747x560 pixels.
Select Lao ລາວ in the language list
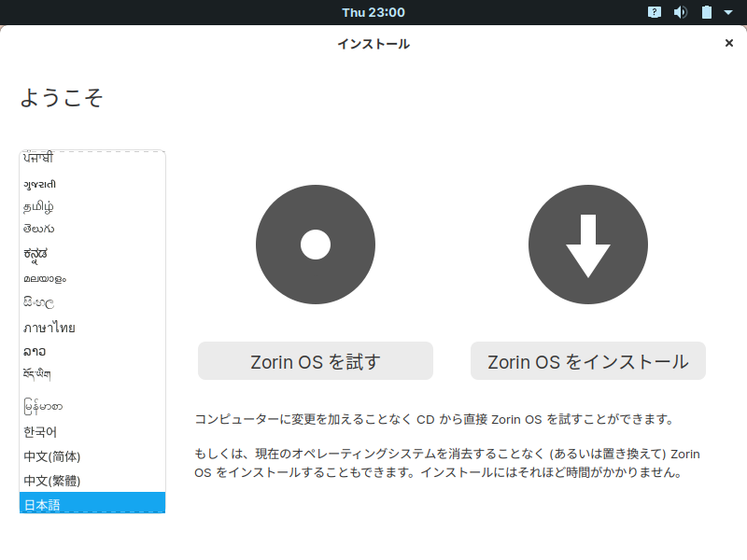pos(92,352)
